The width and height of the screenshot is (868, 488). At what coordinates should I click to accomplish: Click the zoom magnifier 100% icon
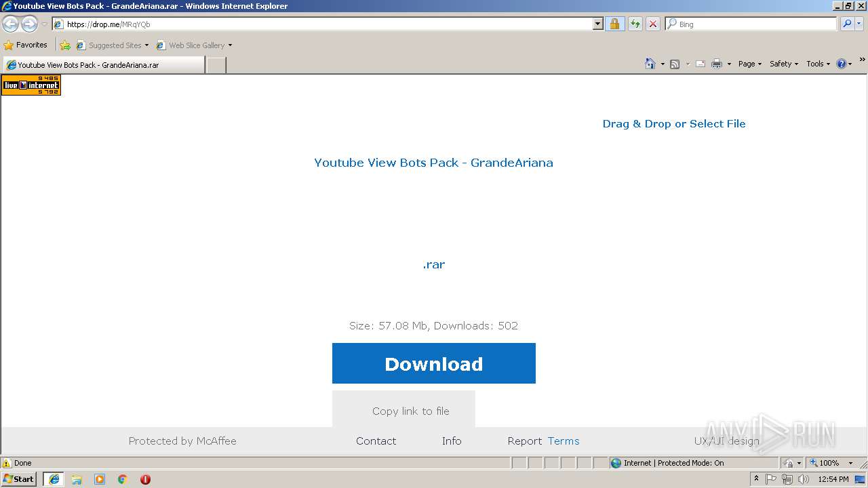click(x=813, y=463)
